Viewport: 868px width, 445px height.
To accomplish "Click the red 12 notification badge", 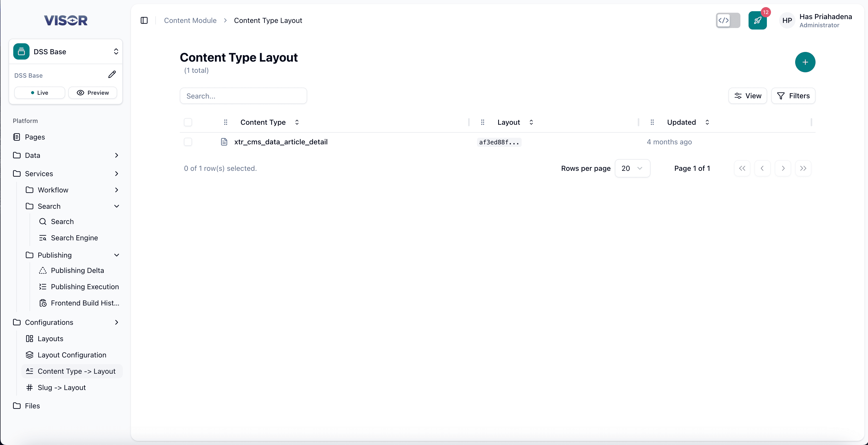I will [766, 12].
